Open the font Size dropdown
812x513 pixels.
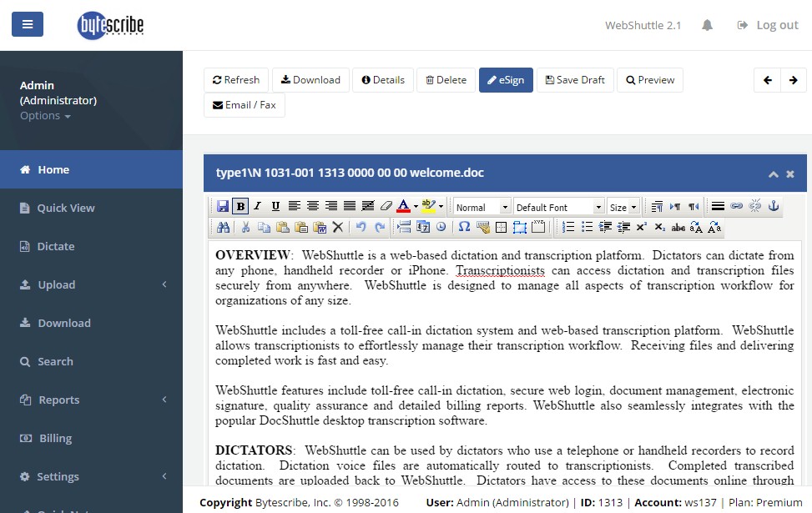[623, 207]
